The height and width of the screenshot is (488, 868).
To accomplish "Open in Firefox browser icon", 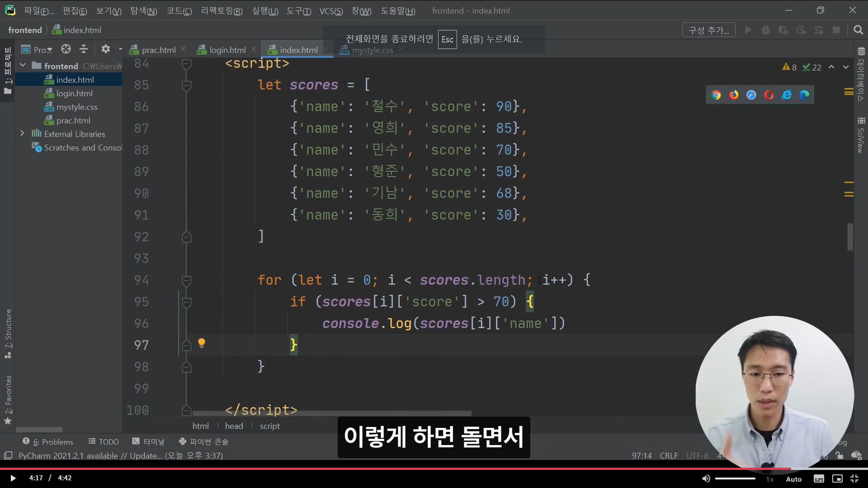I will (x=734, y=95).
